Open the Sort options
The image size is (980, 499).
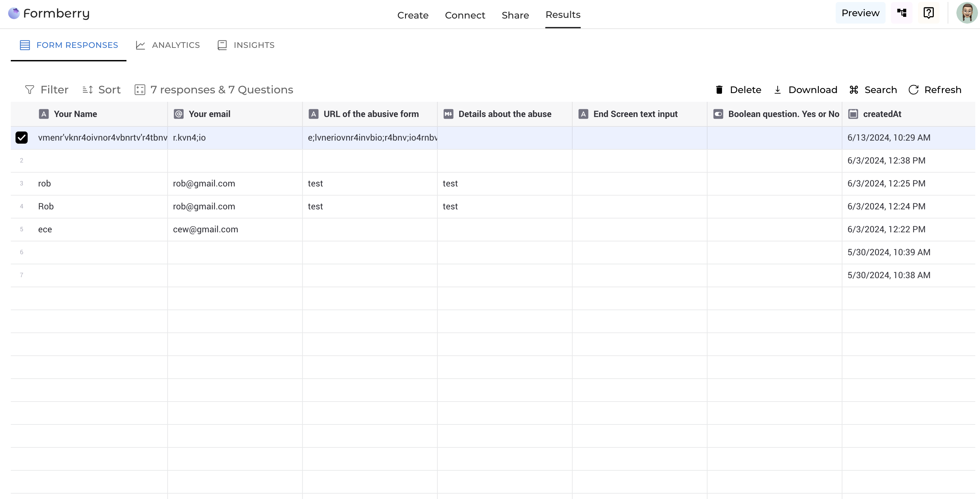(102, 90)
